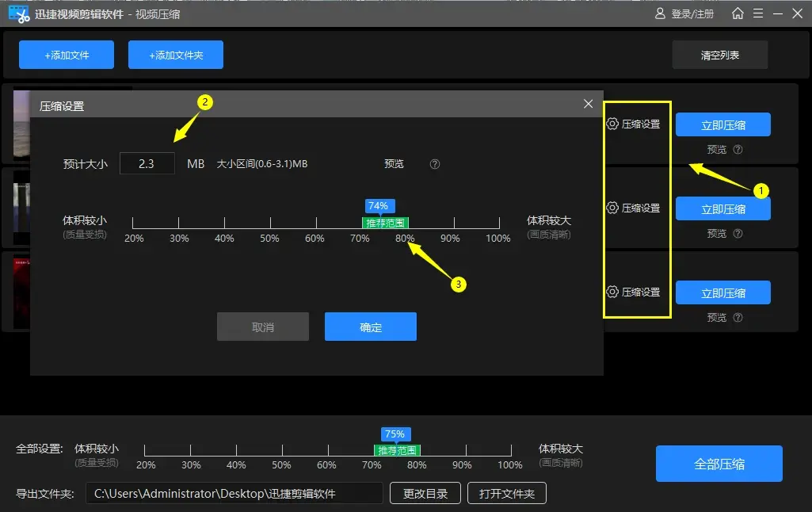The height and width of the screenshot is (512, 812).
Task: Open the third row's gear 压缩设置 icon
Action: (x=612, y=292)
